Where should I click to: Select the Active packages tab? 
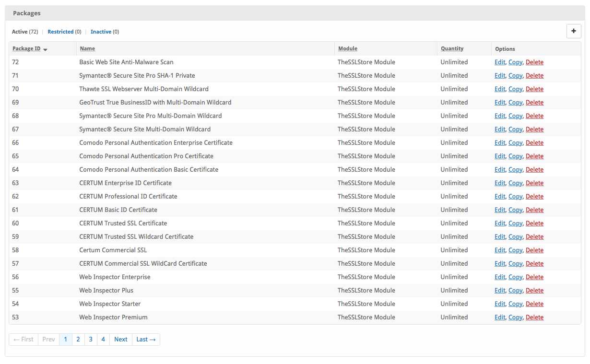coord(20,32)
